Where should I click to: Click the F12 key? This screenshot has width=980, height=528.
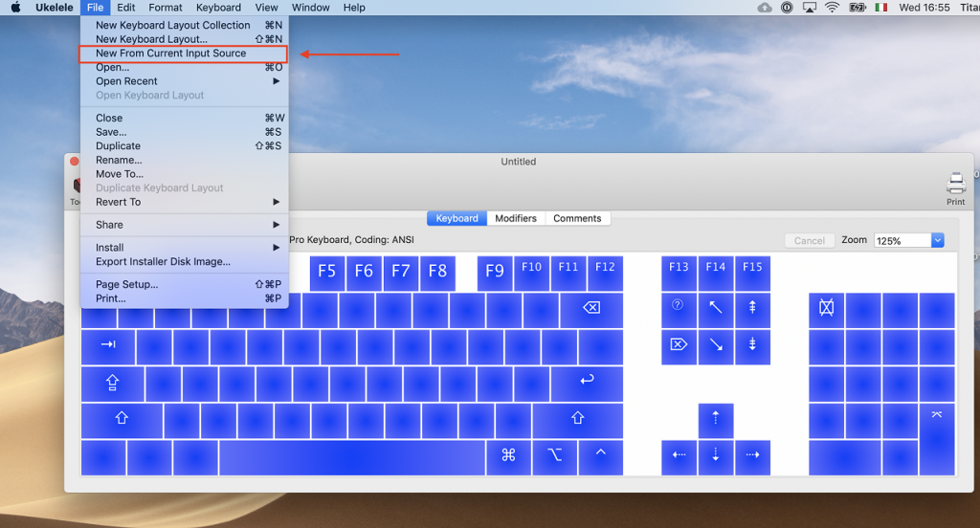605,273
